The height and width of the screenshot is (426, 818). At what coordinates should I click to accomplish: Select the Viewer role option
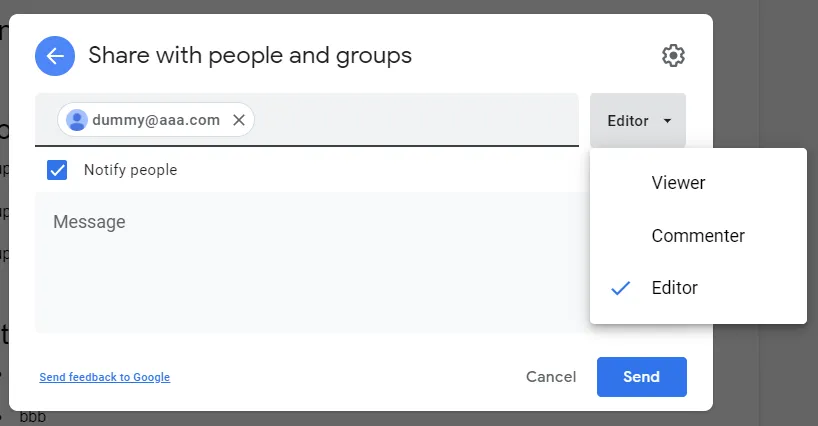click(x=678, y=183)
